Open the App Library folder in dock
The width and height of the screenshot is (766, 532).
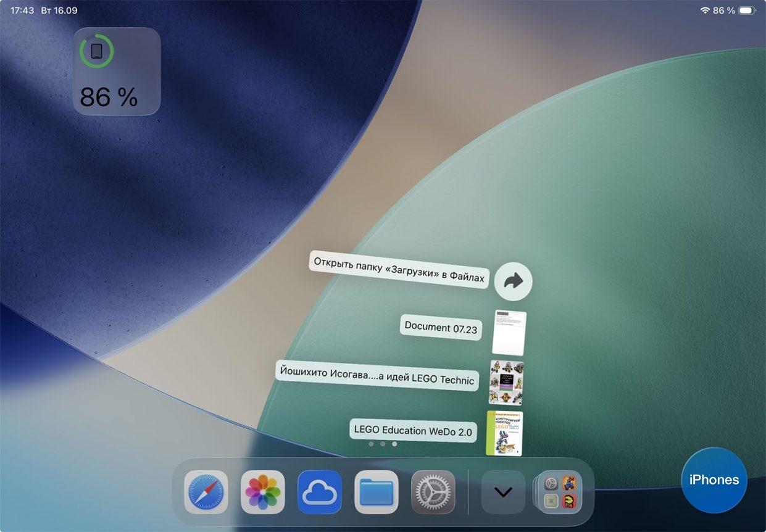pos(560,492)
